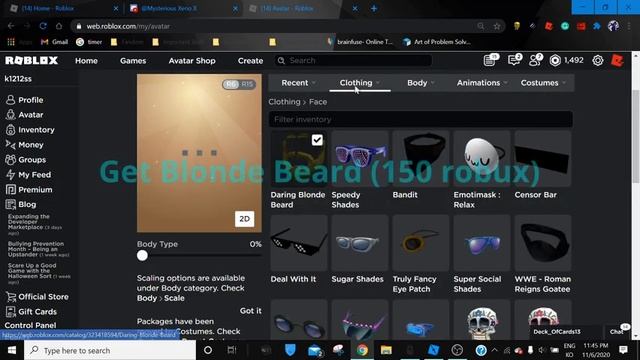Bookmark this page with the star icon
640x360 pixels.
497,26
